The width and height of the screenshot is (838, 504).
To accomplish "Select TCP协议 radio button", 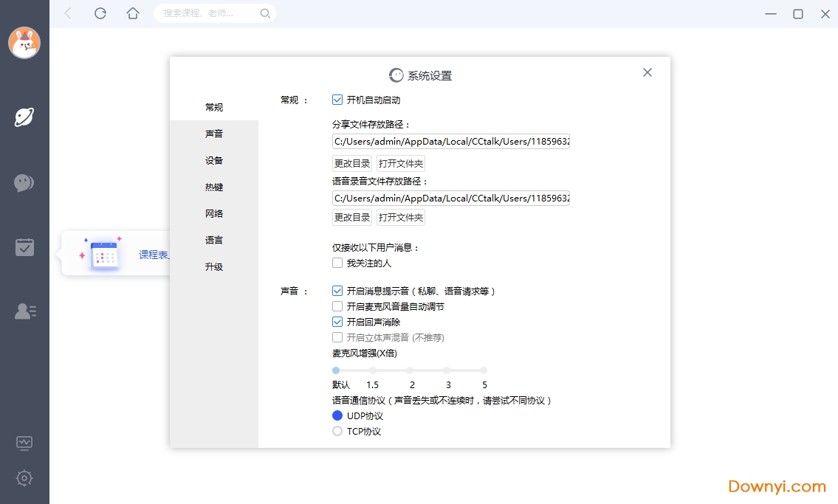I will coord(337,431).
